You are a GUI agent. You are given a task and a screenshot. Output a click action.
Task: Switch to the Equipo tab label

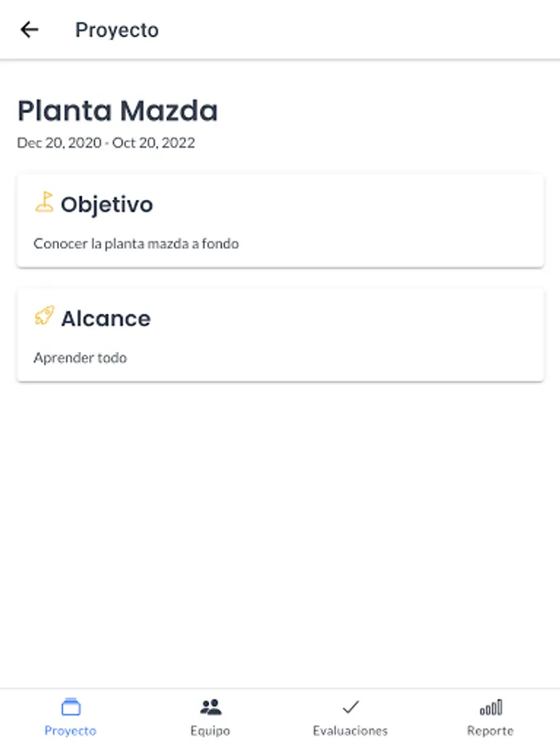[210, 731]
